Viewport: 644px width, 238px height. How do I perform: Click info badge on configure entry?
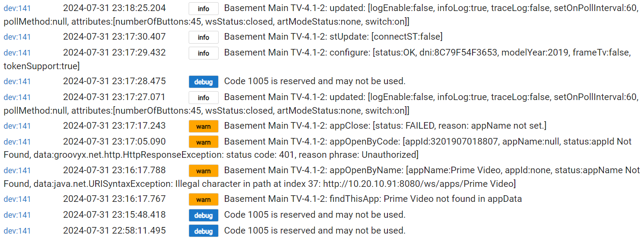click(204, 53)
